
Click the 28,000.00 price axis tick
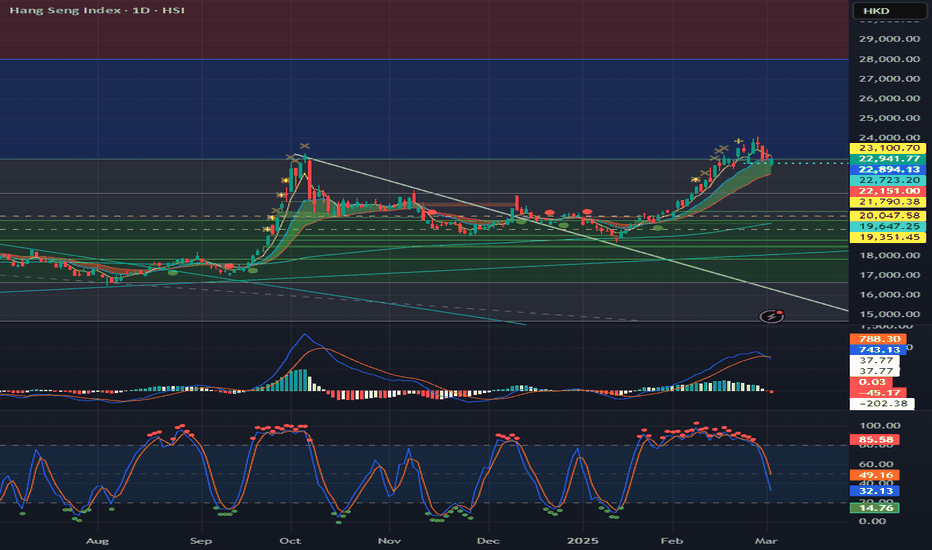(889, 59)
